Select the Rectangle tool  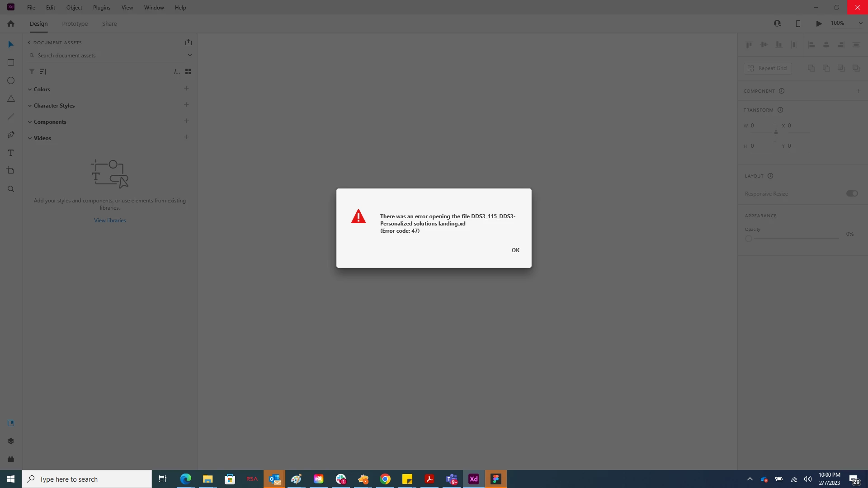point(11,62)
